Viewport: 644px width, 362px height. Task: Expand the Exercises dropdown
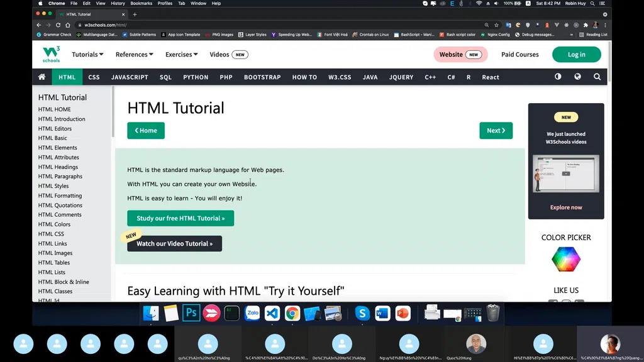click(x=182, y=54)
